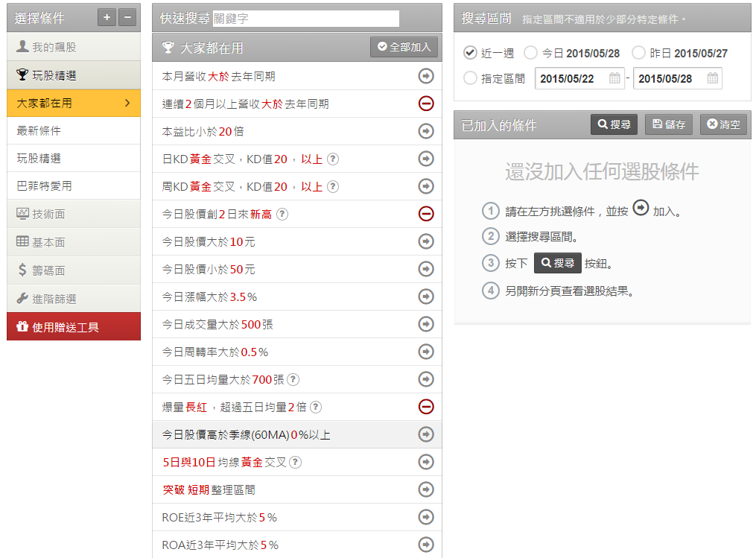Open 玩股精選 sub-item under 最新條件

pos(74,158)
